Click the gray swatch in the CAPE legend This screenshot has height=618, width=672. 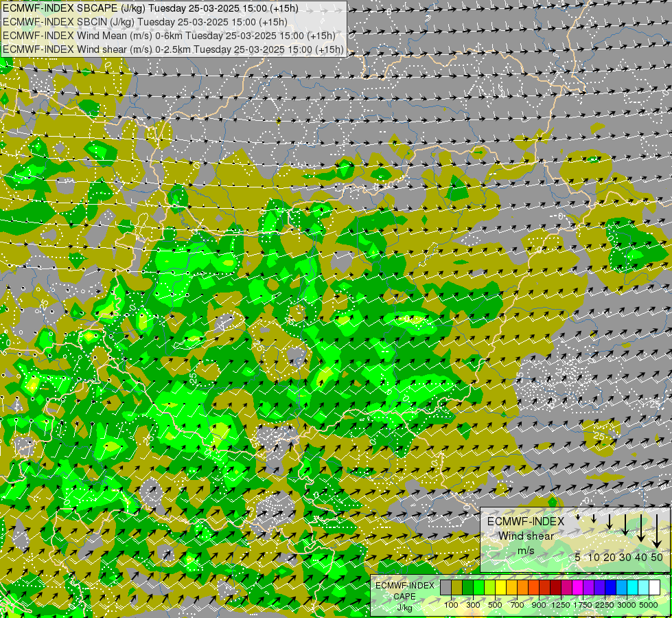445,588
